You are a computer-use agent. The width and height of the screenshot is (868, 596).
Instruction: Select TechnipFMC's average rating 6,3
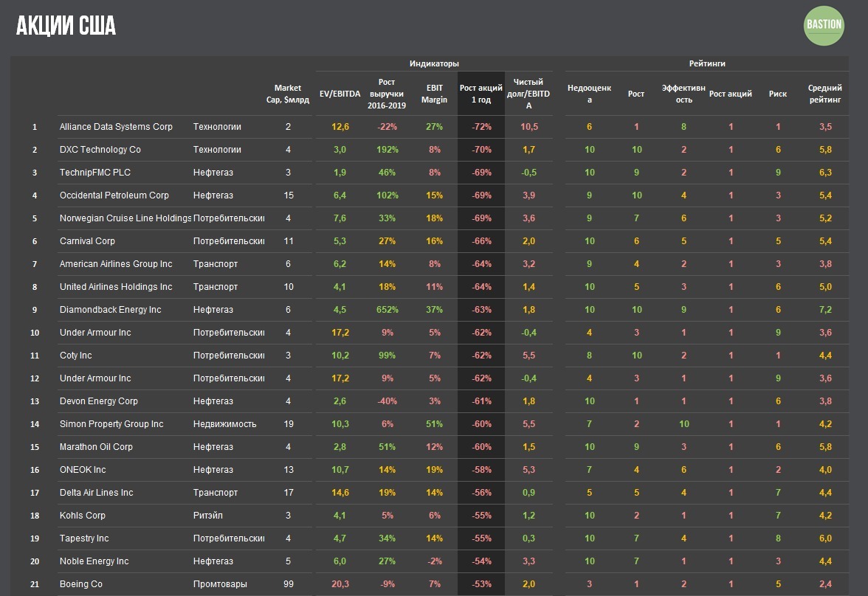825,172
